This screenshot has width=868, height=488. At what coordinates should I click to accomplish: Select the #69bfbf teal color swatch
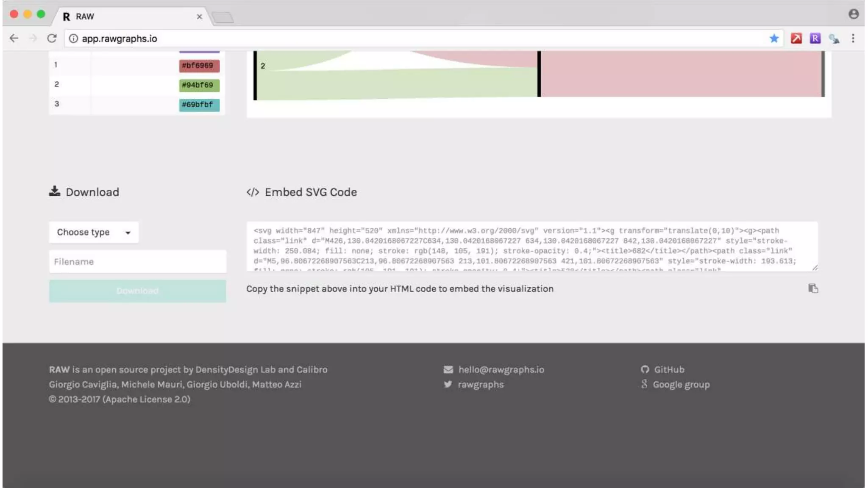tap(199, 105)
